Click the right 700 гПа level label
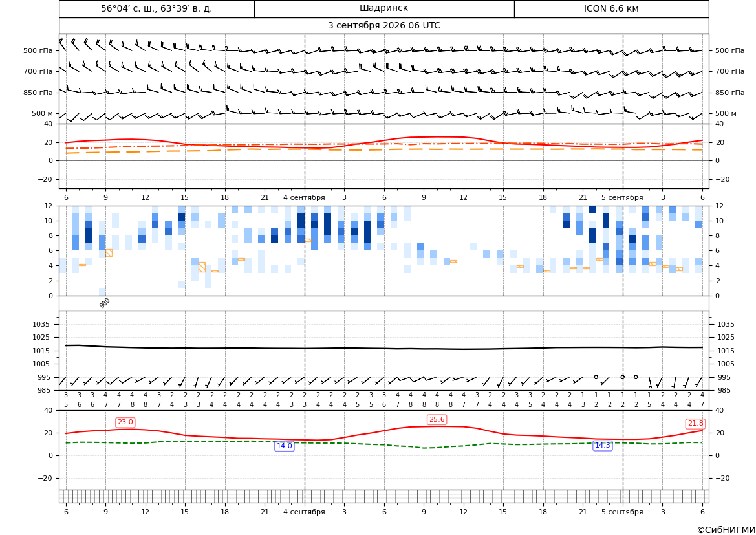756x535 pixels. (730, 71)
